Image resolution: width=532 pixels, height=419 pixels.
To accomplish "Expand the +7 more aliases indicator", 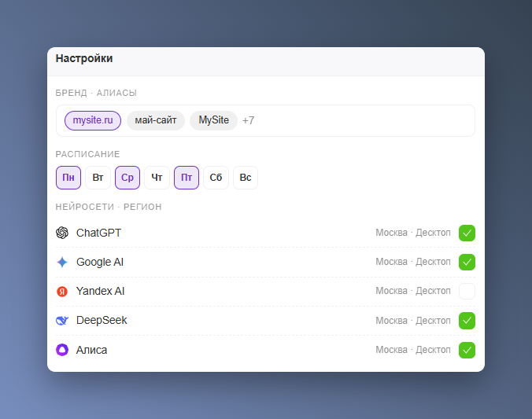I will tap(248, 120).
